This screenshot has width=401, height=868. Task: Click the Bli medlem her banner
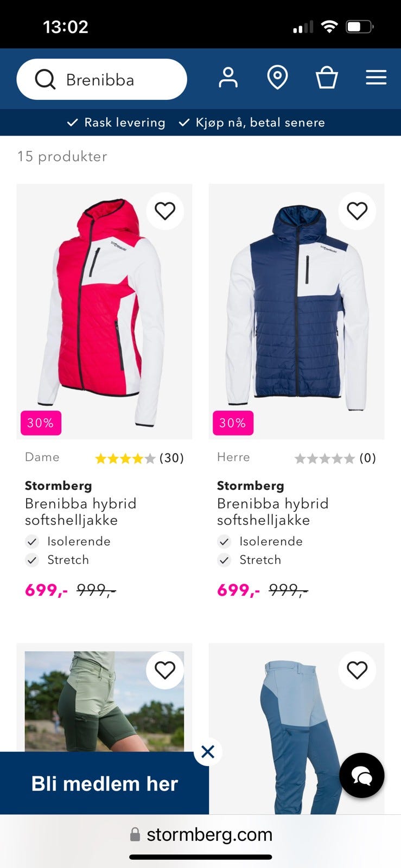[104, 783]
